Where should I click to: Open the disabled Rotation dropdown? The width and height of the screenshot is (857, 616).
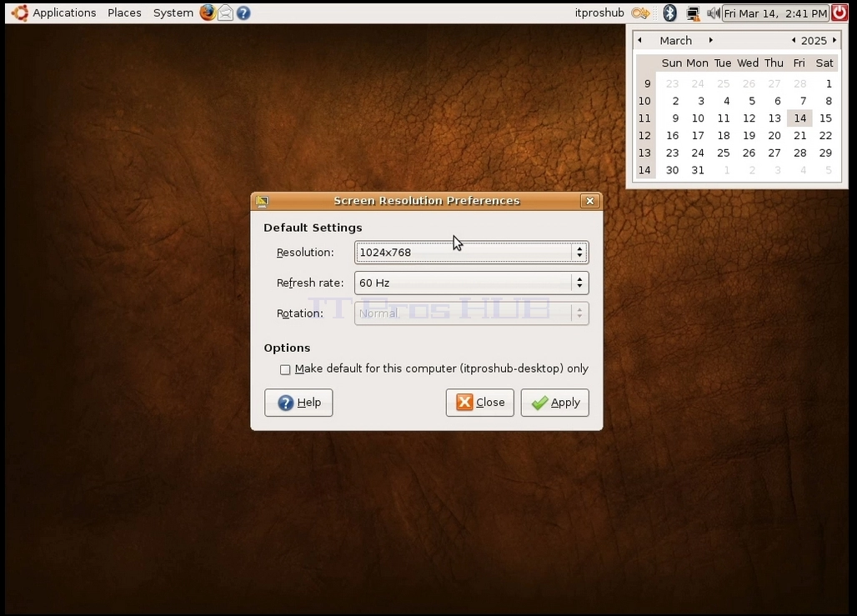pyautogui.click(x=471, y=313)
